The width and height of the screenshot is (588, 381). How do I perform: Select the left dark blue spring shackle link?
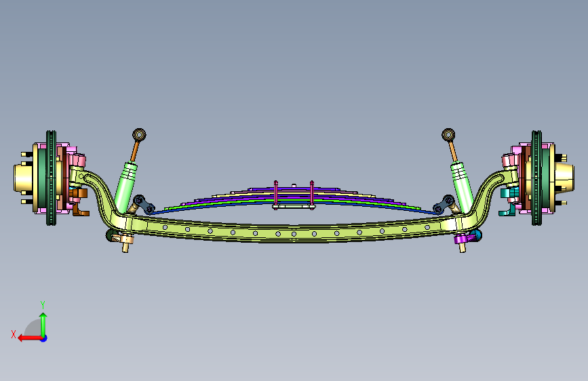coord(144,204)
